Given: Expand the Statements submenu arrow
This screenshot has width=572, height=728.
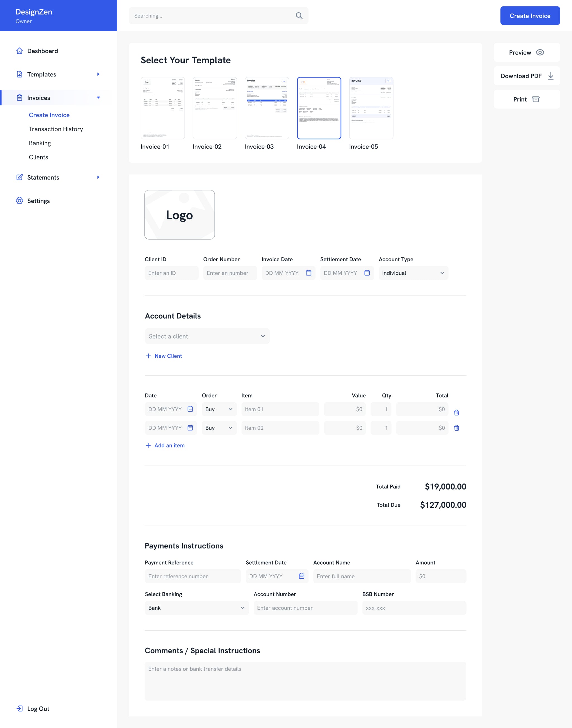Looking at the screenshot, I should [x=98, y=177].
